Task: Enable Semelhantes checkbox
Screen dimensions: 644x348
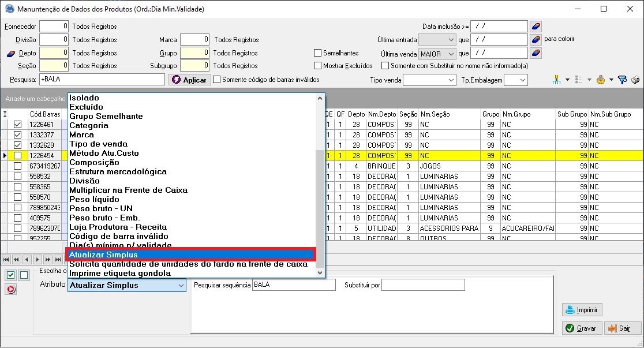Action: (317, 53)
